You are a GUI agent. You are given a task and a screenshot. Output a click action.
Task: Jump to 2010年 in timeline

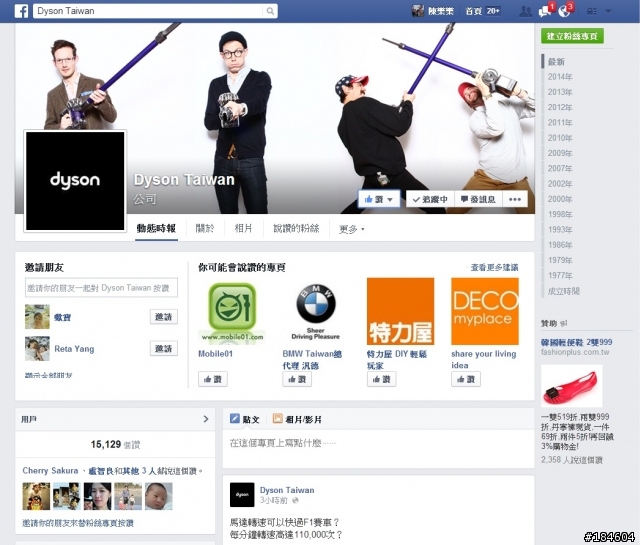[560, 138]
